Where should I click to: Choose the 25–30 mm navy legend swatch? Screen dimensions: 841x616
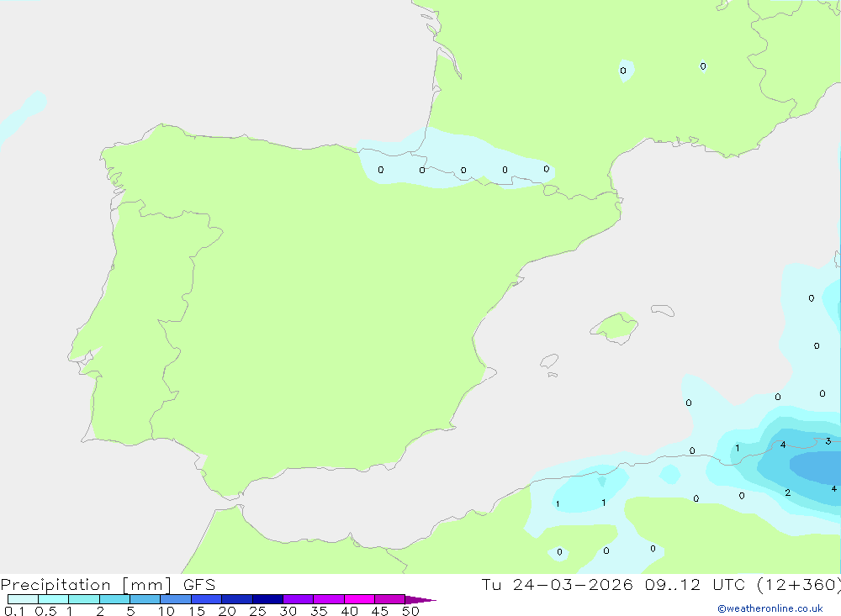pos(267,599)
